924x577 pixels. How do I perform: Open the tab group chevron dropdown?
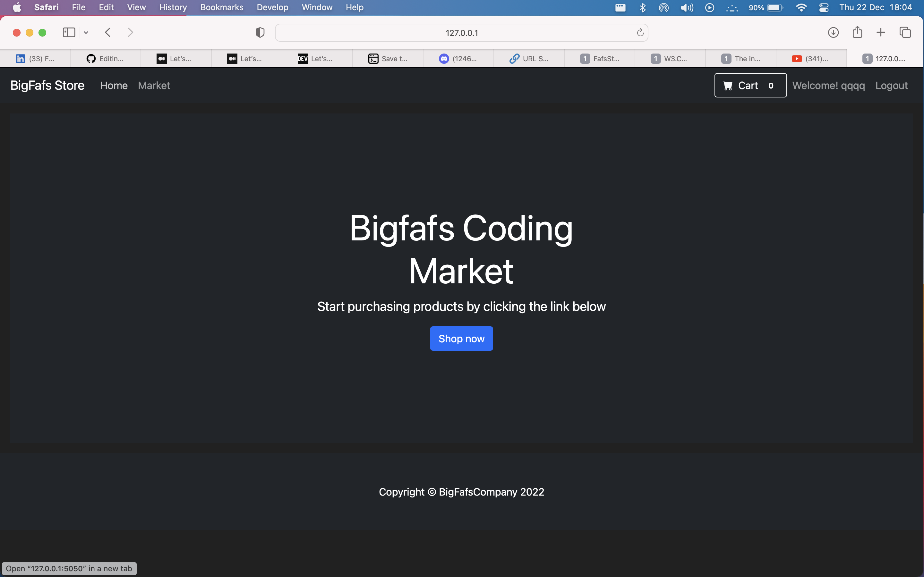click(86, 32)
